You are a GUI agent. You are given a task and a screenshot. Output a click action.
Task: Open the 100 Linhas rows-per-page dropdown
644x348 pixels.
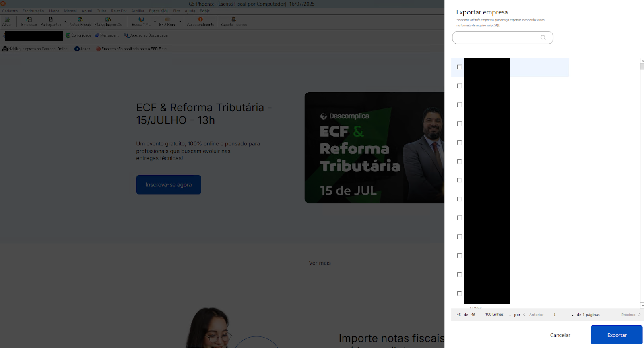498,315
